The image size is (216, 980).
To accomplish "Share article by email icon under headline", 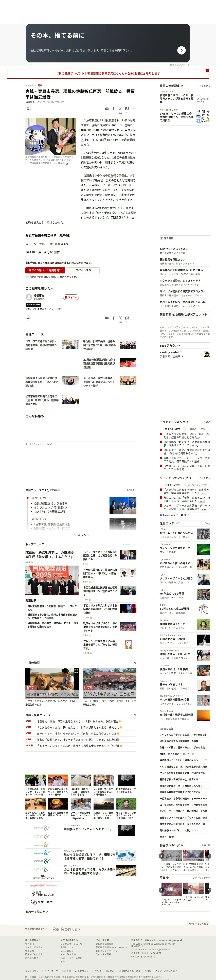I will 106,109.
